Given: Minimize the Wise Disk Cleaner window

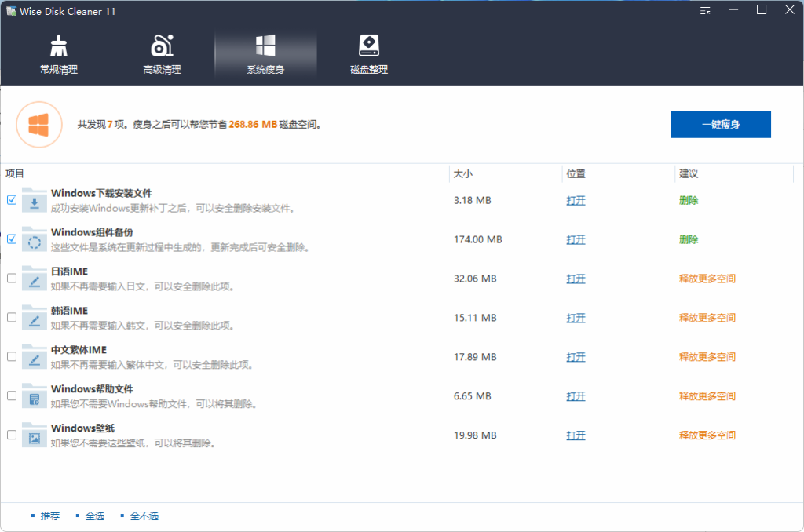Looking at the screenshot, I should tap(733, 9).
